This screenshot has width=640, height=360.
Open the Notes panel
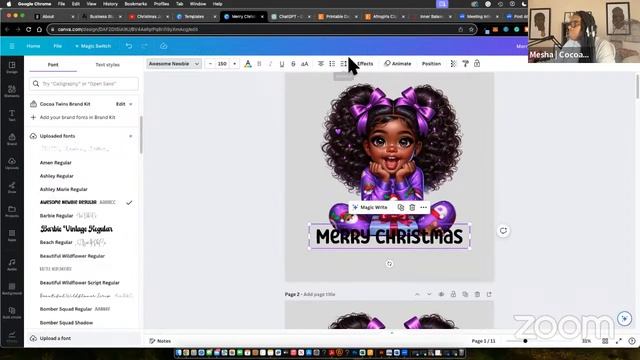coord(160,341)
